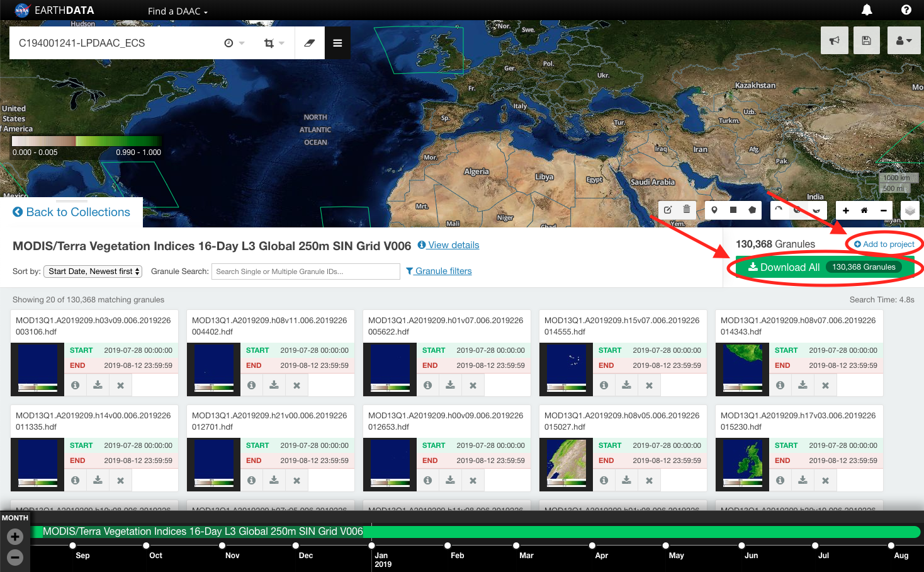
Task: Open the map layers switcher
Action: tap(910, 210)
